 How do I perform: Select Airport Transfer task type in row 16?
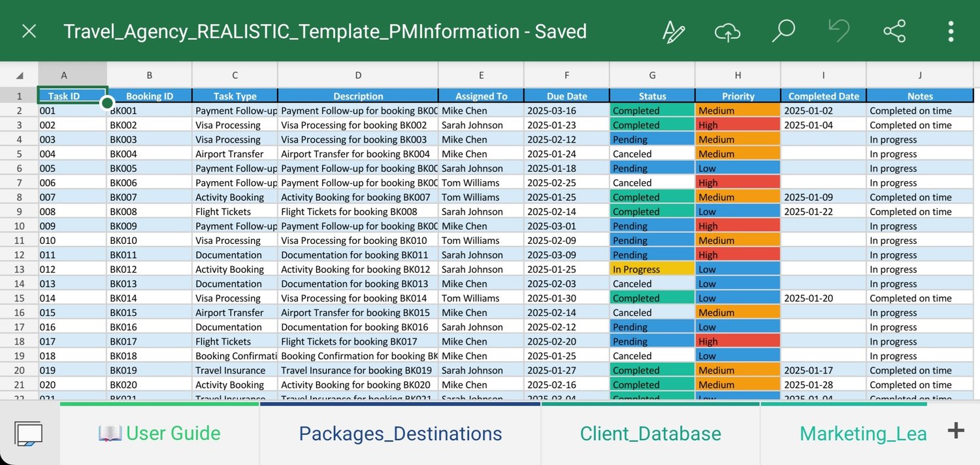[235, 313]
